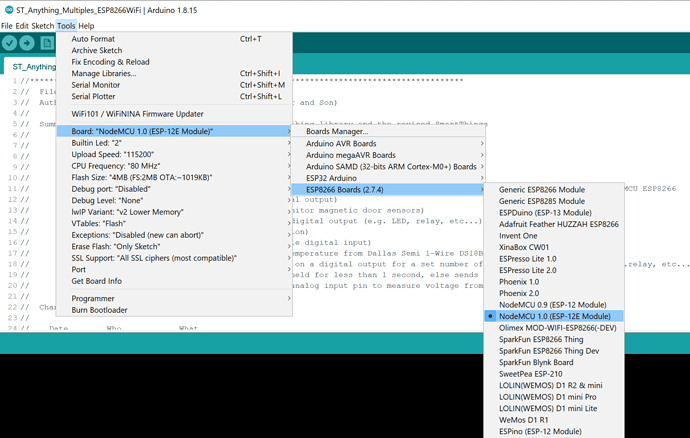Select Generic ESP8266 Module board
Image resolution: width=690 pixels, height=438 pixels.
(554, 189)
